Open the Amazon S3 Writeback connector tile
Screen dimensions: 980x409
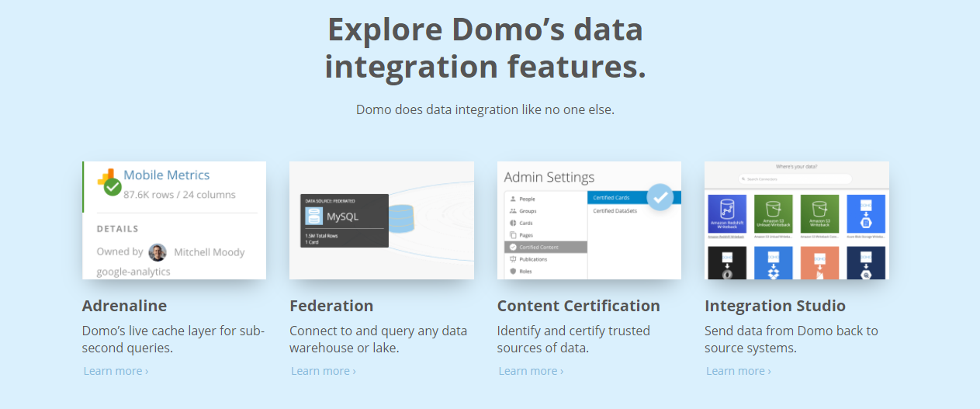(819, 213)
